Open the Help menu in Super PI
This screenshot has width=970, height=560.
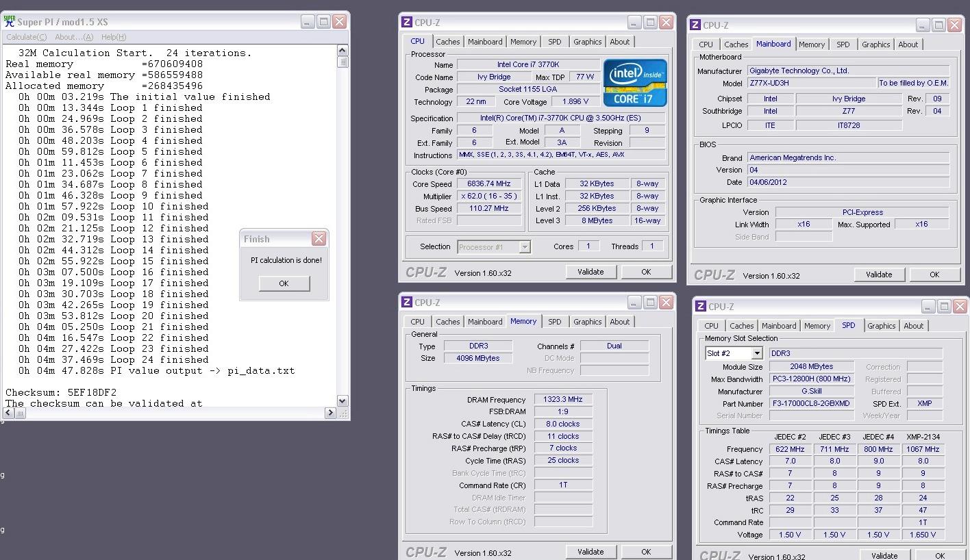[x=114, y=37]
